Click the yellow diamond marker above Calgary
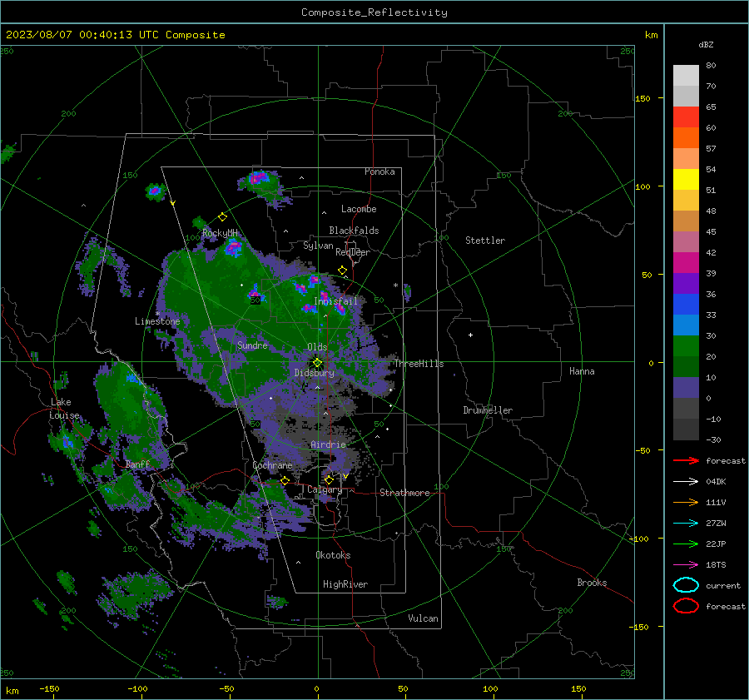Image resolution: width=749 pixels, height=700 pixels. click(x=329, y=479)
